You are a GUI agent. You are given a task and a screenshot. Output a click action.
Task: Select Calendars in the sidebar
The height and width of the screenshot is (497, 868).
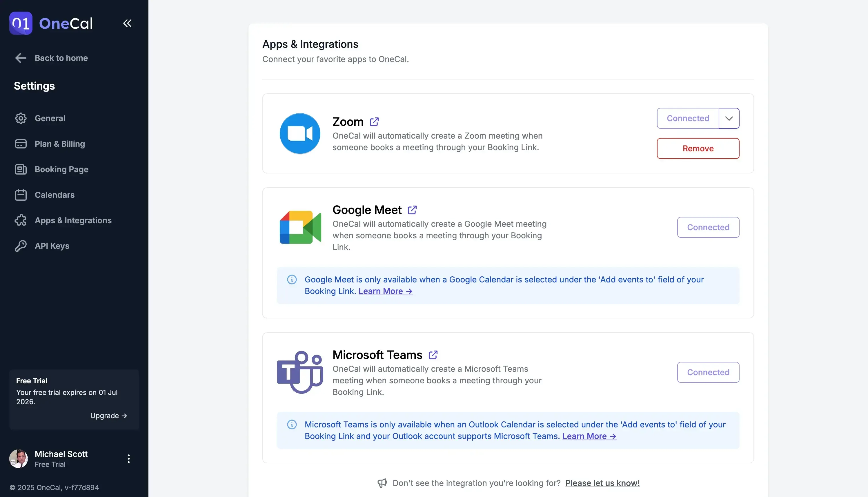pos(55,195)
